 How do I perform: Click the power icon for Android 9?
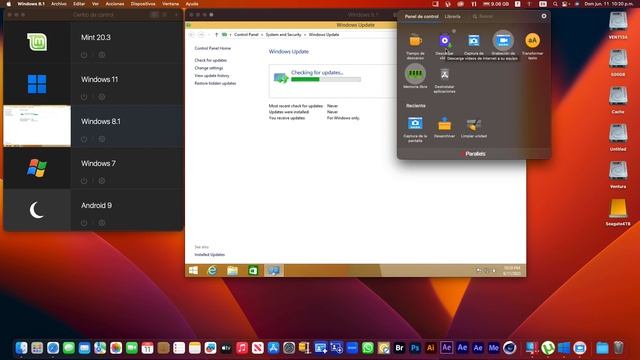pos(84,223)
